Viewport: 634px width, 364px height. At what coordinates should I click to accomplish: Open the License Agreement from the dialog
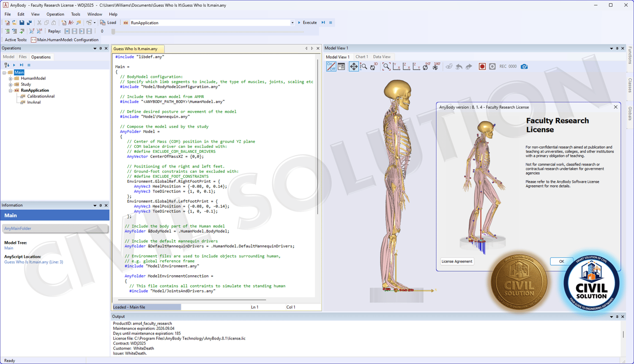457,261
